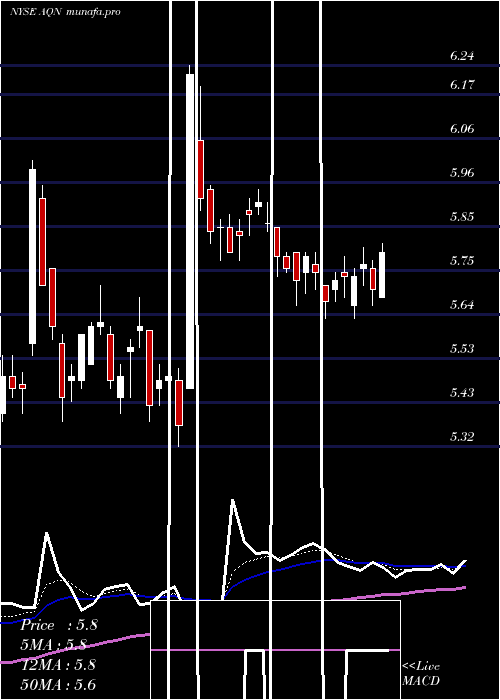Select the 6.06 price level label
The image size is (500, 700).
pos(462,129)
